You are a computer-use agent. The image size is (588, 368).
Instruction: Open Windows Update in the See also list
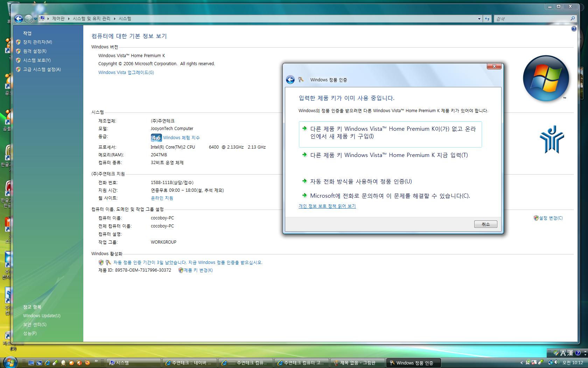[42, 316]
